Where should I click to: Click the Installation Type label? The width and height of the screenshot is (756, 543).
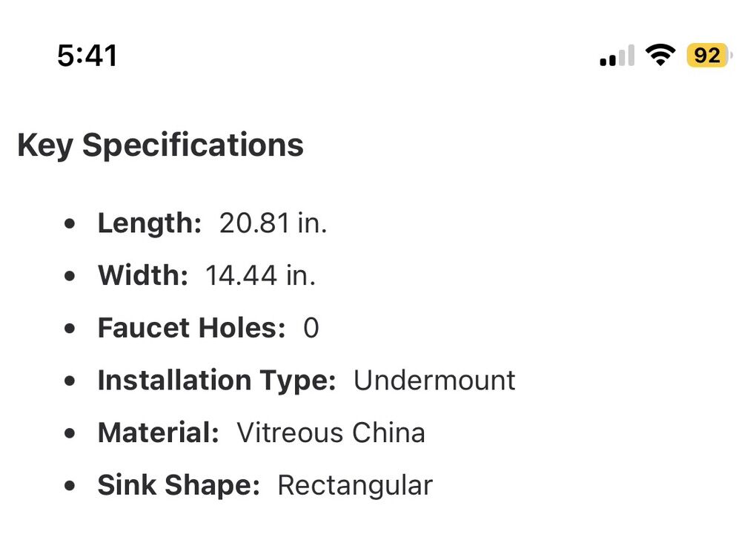pyautogui.click(x=216, y=381)
